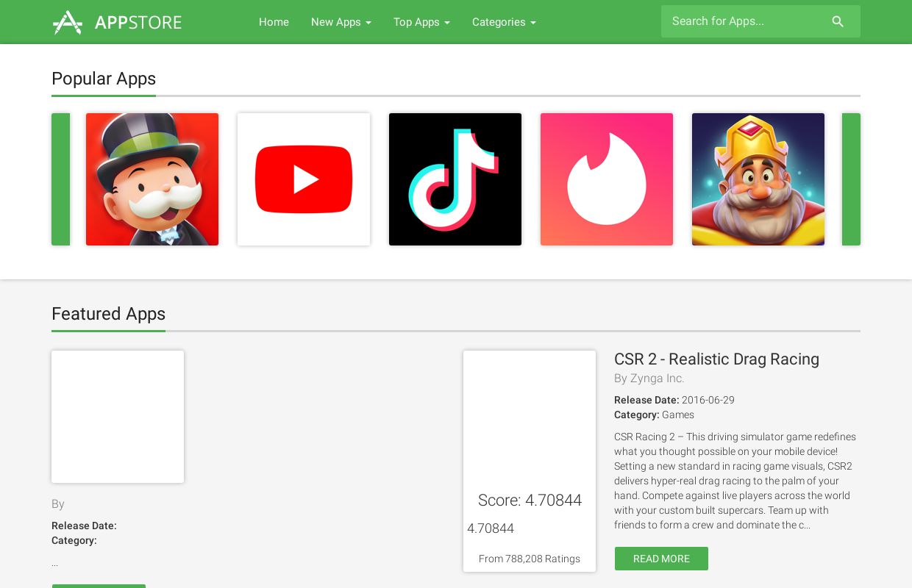Expand the New Apps dropdown menu
This screenshot has height=588, width=912.
(x=341, y=22)
